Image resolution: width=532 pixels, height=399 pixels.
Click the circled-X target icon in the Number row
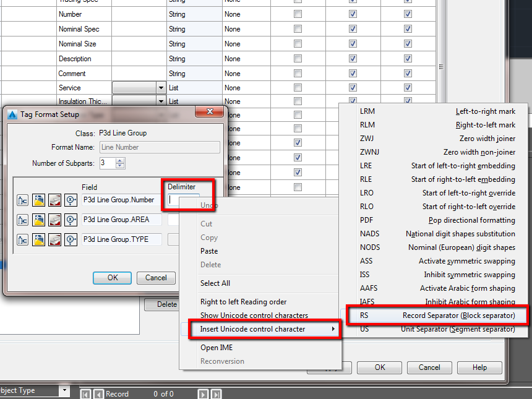click(x=70, y=200)
